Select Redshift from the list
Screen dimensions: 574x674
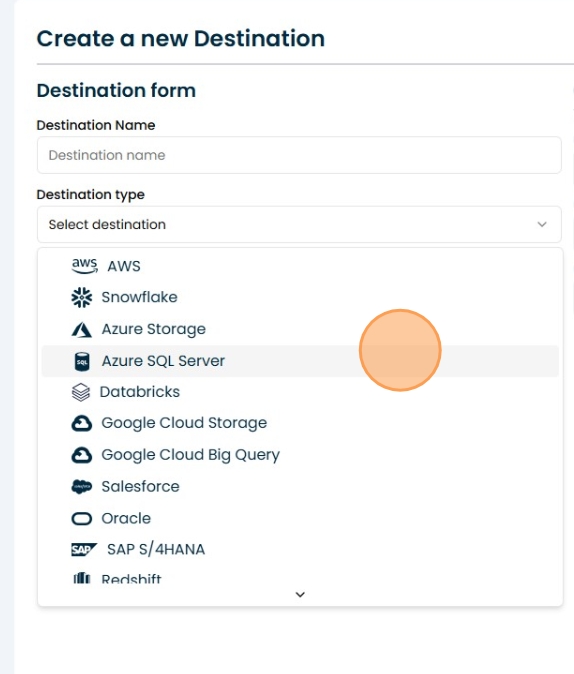coord(300,577)
